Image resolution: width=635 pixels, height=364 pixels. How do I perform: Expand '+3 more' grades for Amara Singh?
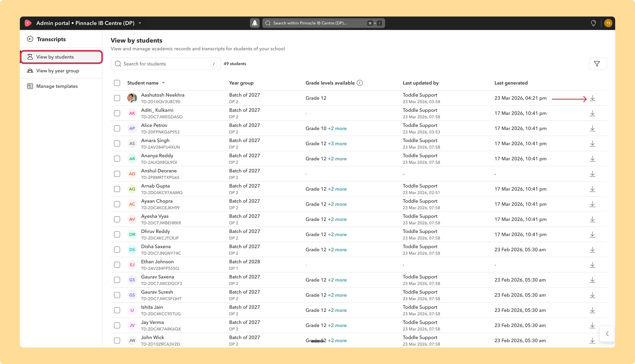337,143
